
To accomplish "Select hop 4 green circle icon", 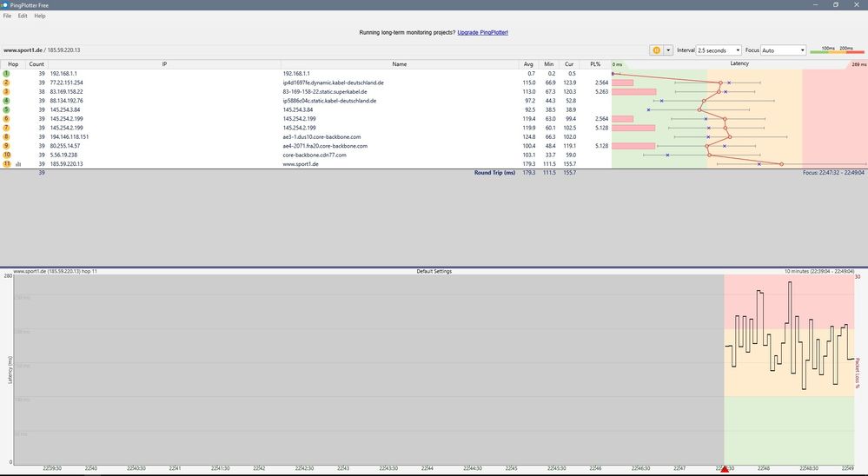I will [x=7, y=101].
